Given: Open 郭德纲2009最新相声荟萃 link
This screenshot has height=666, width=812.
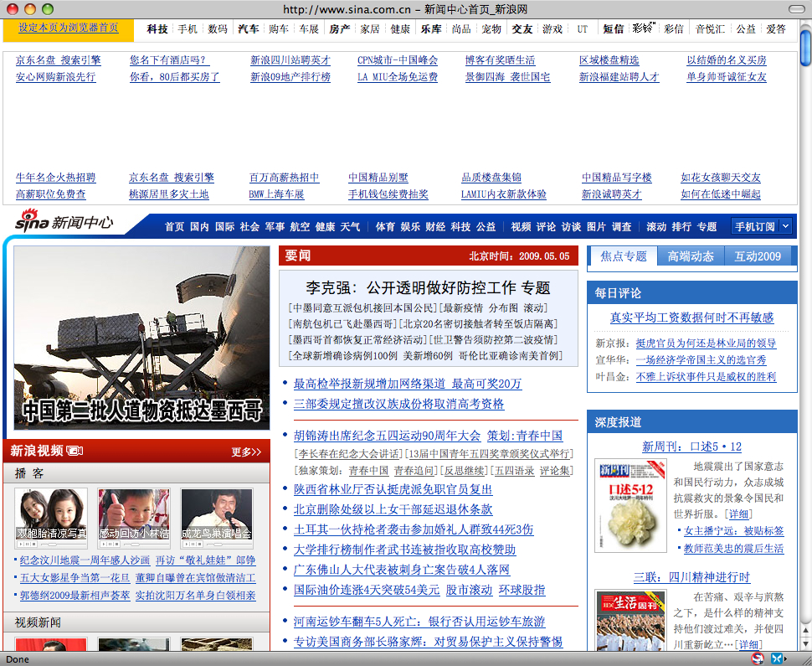Looking at the screenshot, I should (75, 595).
